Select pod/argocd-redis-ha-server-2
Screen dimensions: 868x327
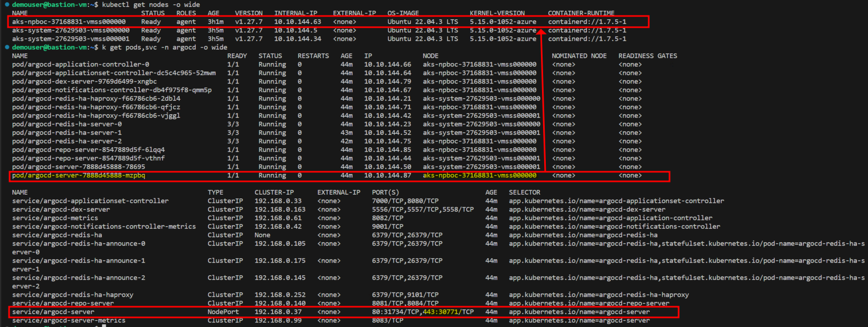click(x=67, y=141)
